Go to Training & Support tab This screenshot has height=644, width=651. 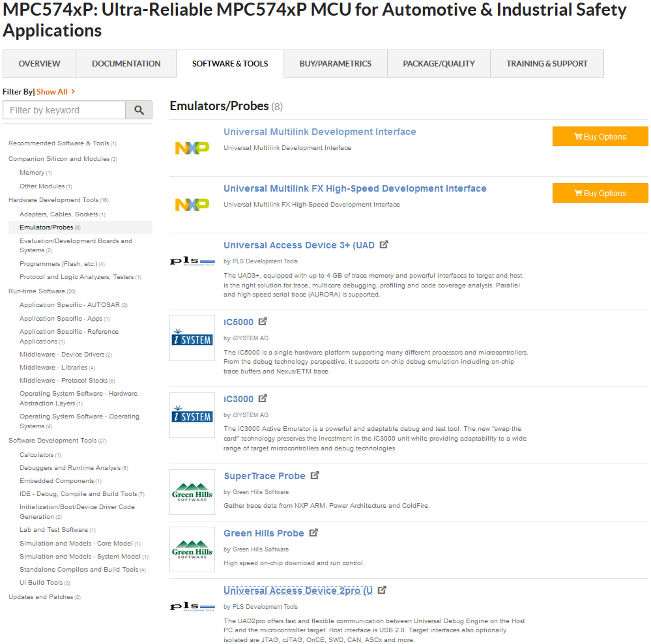[547, 64]
